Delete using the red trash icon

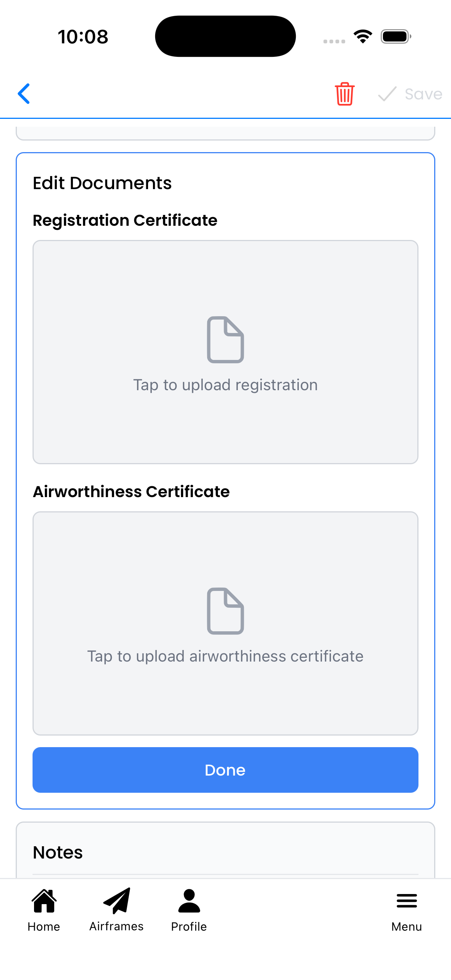pos(344,93)
